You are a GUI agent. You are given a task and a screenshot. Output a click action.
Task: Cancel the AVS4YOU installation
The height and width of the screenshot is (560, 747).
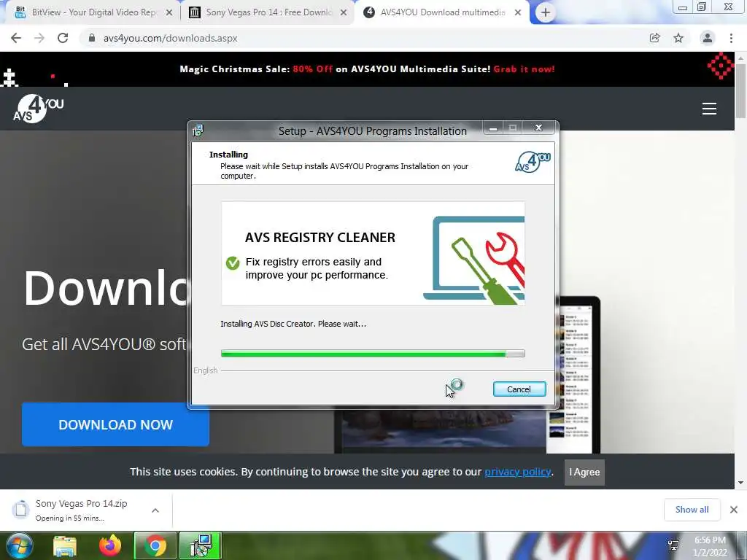pos(519,389)
